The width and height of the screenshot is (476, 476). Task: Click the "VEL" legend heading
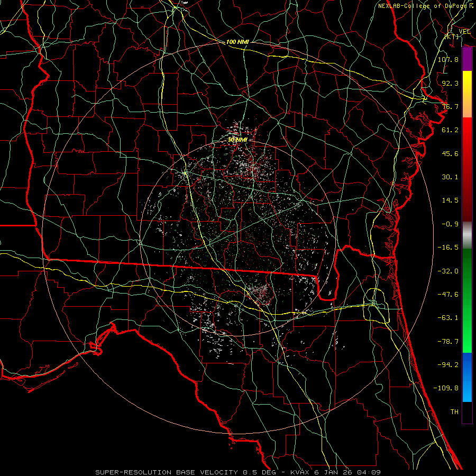(464, 31)
